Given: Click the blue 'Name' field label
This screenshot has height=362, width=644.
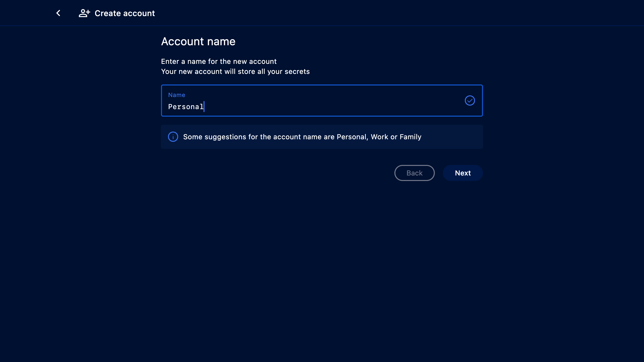Looking at the screenshot, I should (177, 95).
